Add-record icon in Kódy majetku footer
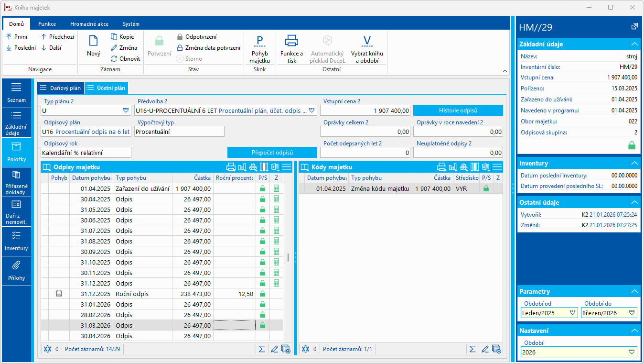Screen dimensions: 644x364 [496, 349]
